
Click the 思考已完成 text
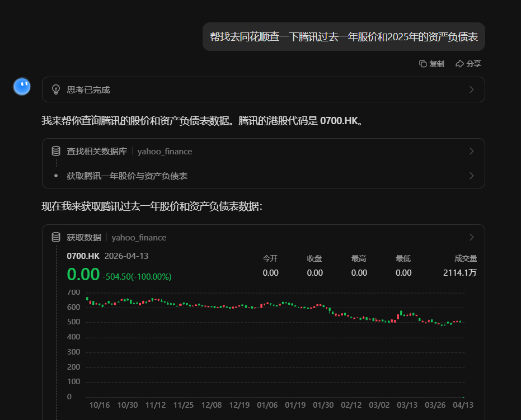click(88, 90)
